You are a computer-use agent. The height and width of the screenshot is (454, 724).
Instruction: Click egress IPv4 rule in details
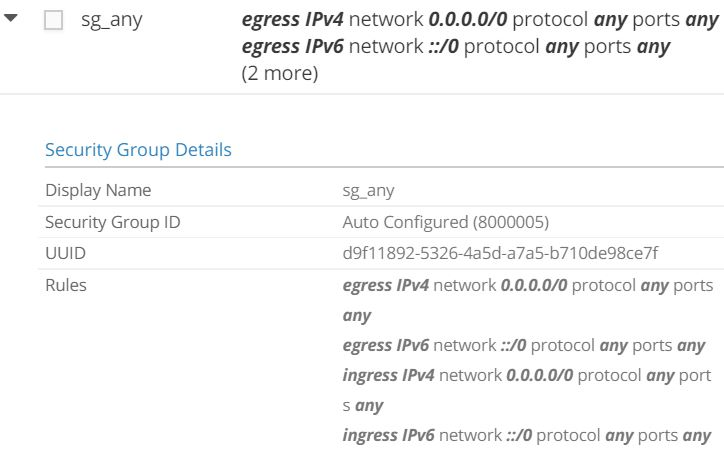(528, 300)
